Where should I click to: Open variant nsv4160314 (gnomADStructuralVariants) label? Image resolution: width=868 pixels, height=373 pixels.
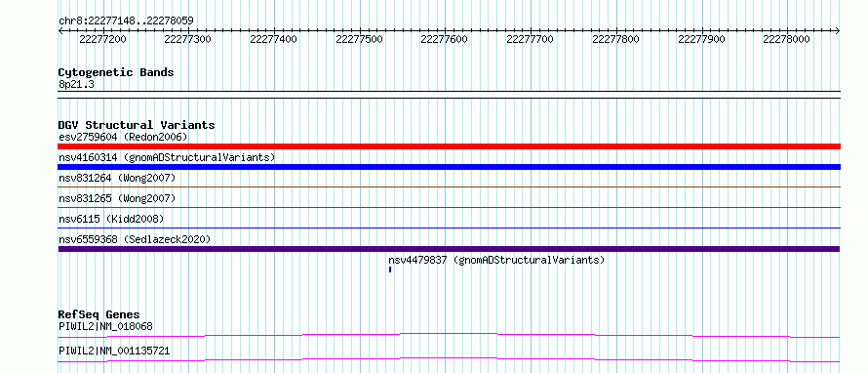coord(167,157)
